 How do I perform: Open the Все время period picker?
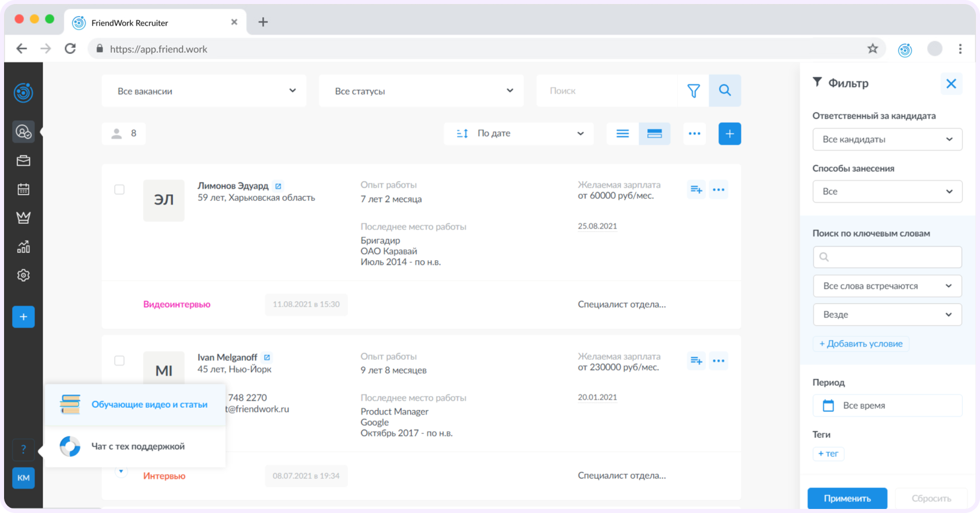tap(887, 405)
